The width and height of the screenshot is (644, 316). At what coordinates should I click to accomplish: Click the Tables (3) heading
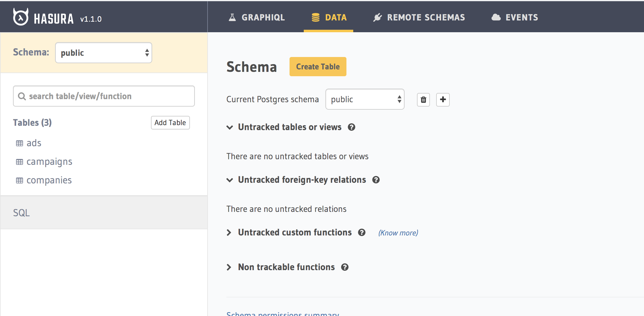[32, 123]
